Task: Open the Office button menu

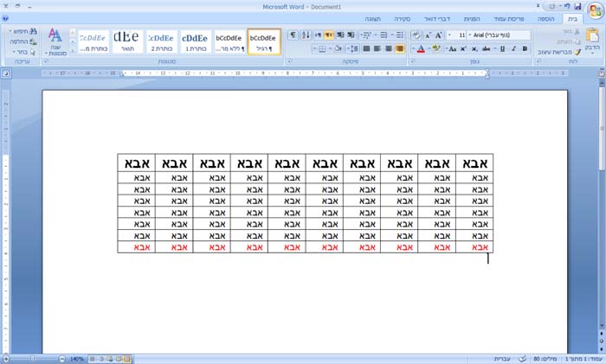Action: pyautogui.click(x=596, y=10)
